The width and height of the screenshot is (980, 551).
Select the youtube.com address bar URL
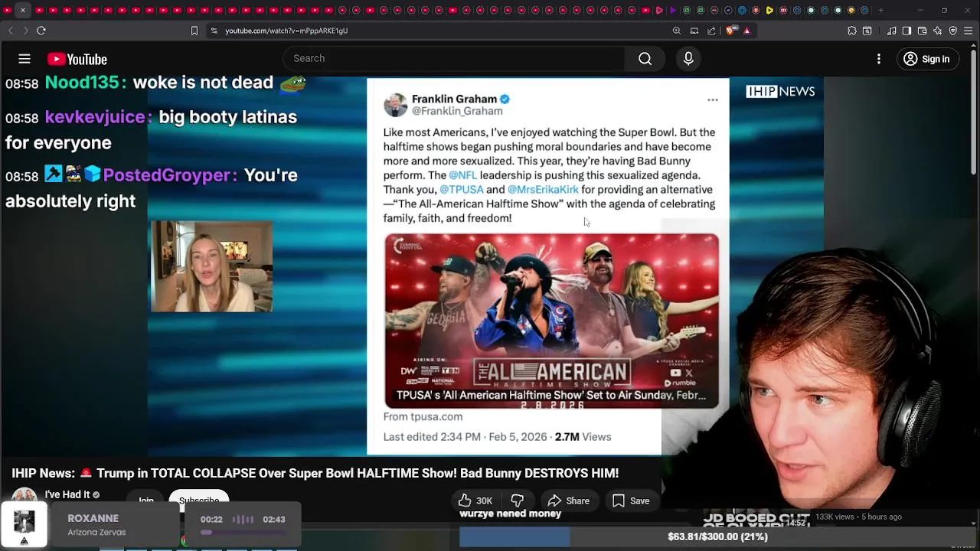[x=286, y=31]
